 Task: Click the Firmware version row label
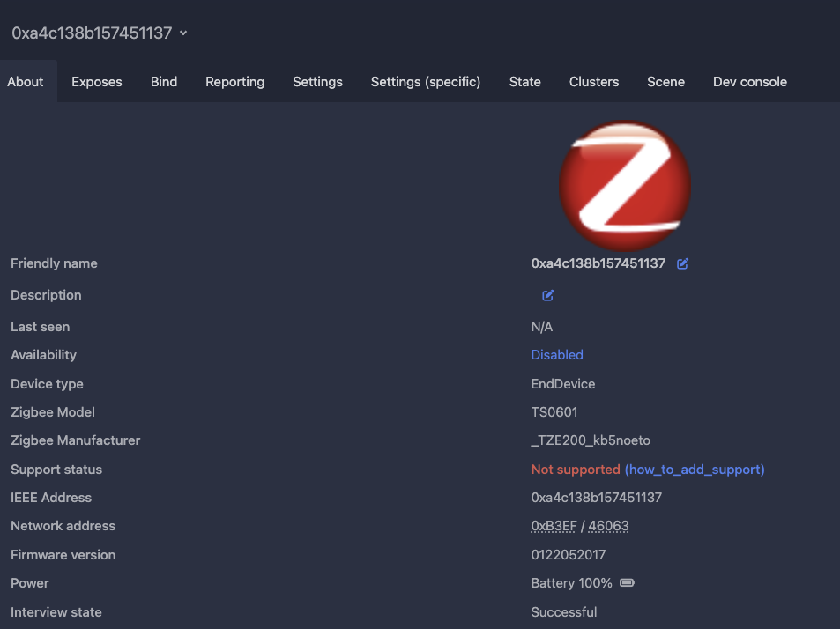click(63, 555)
